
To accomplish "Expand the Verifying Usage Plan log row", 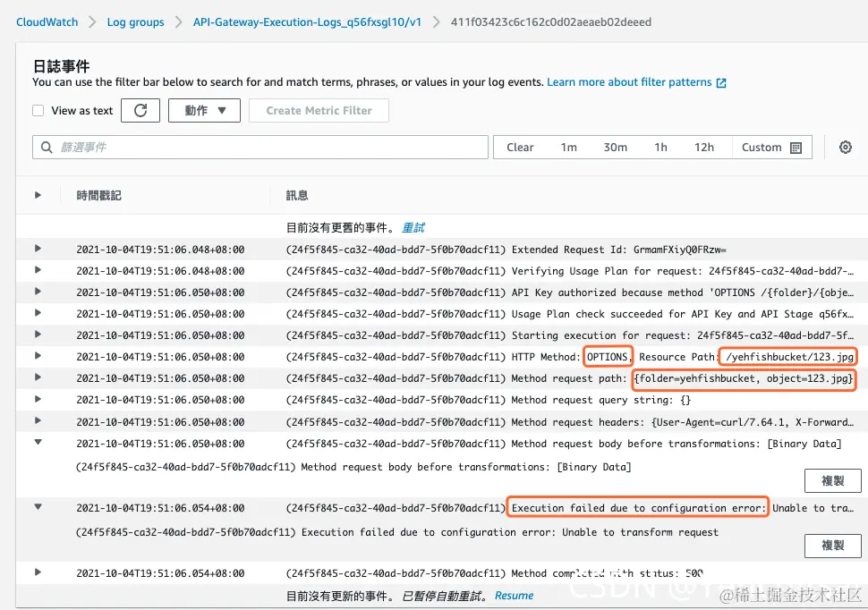I will (x=38, y=269).
